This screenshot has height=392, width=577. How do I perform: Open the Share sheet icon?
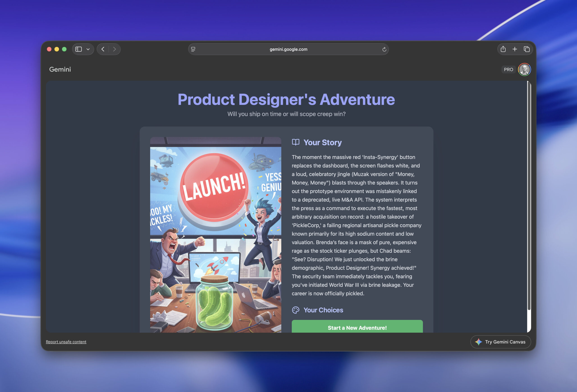tap(503, 49)
